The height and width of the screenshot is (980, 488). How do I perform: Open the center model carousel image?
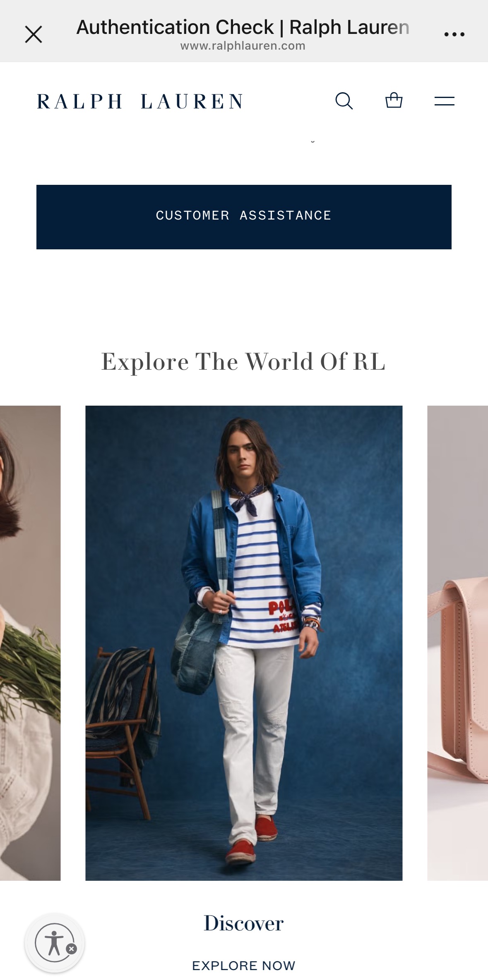(x=244, y=643)
